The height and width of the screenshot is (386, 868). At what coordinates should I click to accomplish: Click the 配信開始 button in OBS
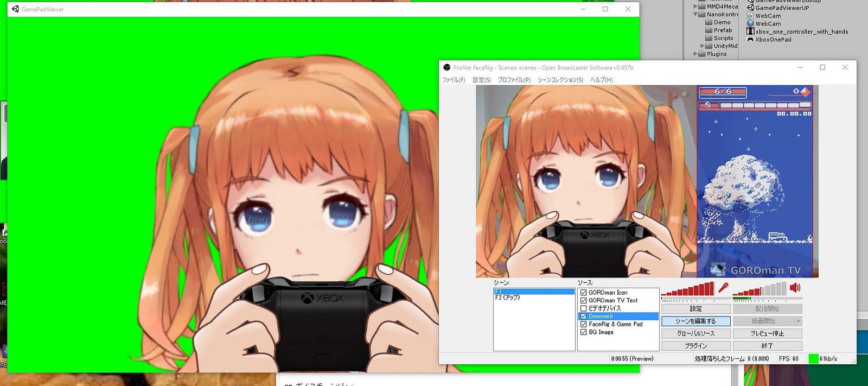[768, 309]
